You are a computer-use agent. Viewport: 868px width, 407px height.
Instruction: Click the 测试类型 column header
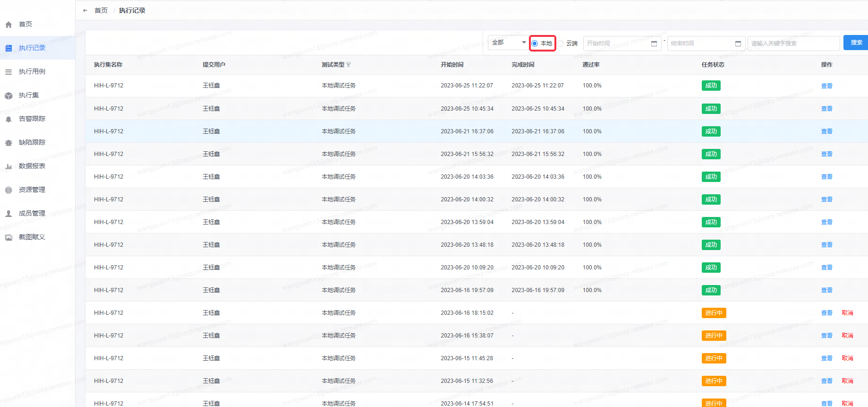[333, 65]
